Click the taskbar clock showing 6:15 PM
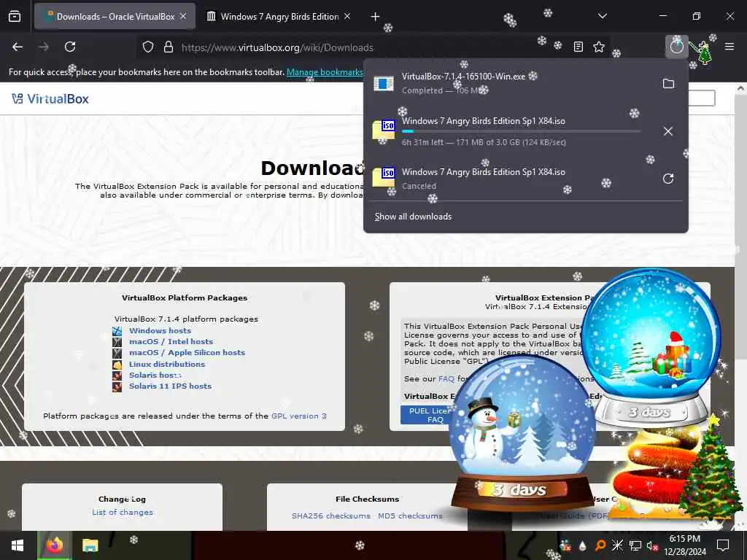Viewport: 747px width, 560px height. [685, 545]
